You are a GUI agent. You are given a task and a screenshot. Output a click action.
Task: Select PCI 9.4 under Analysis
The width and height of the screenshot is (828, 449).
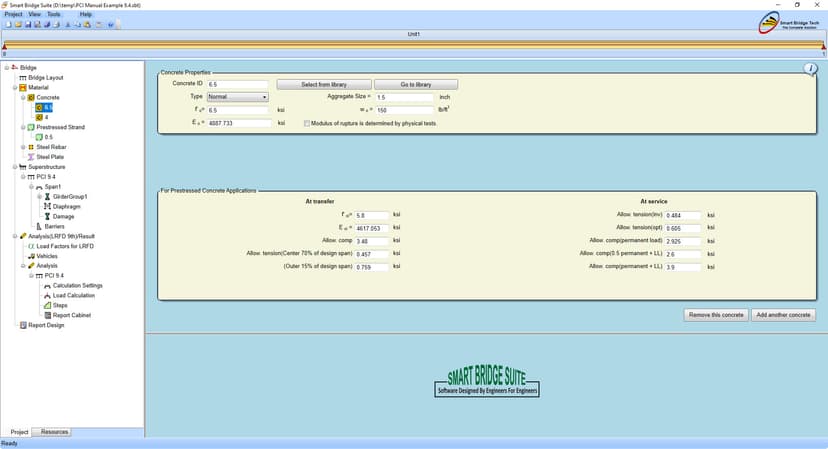54,276
